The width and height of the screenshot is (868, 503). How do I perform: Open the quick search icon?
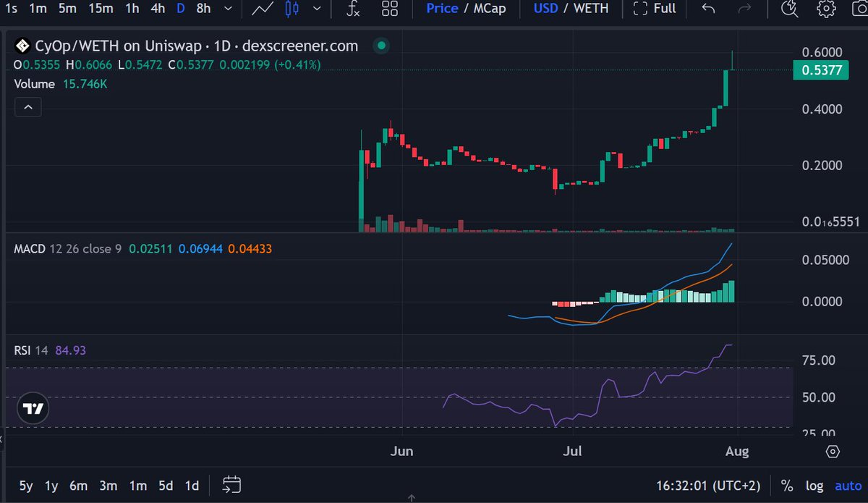tap(789, 9)
